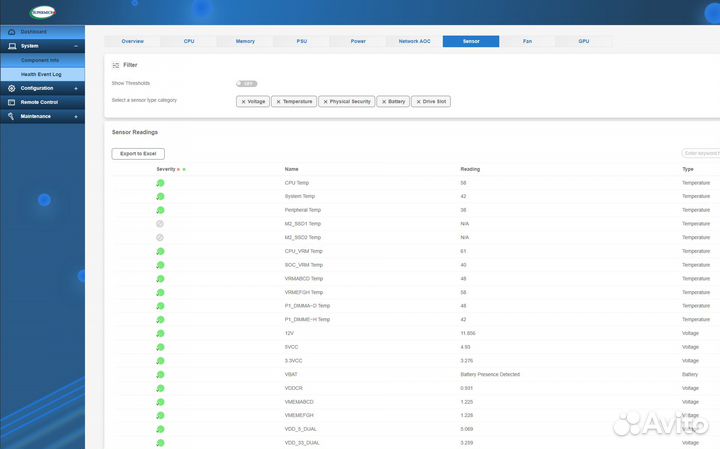Image resolution: width=720 pixels, height=449 pixels.
Task: Click the keyword search input field
Action: click(700, 153)
